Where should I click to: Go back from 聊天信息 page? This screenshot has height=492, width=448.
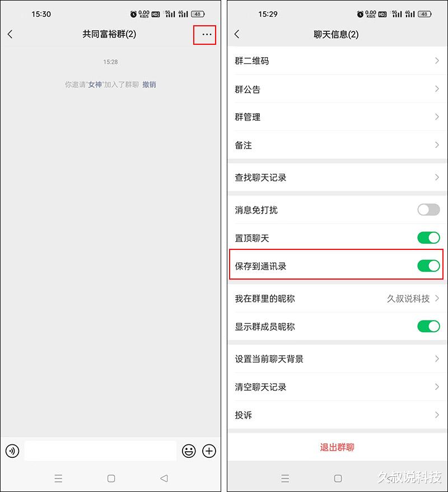pos(237,34)
